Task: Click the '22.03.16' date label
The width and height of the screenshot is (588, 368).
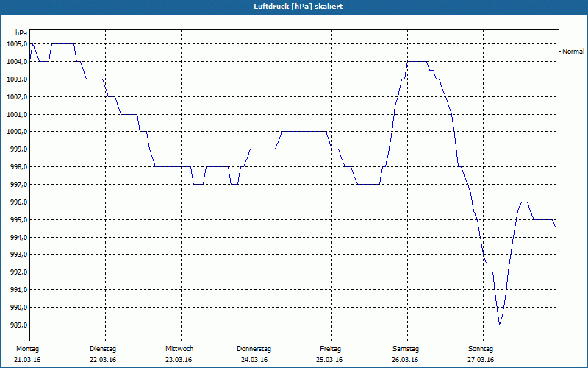Action: click(x=103, y=360)
